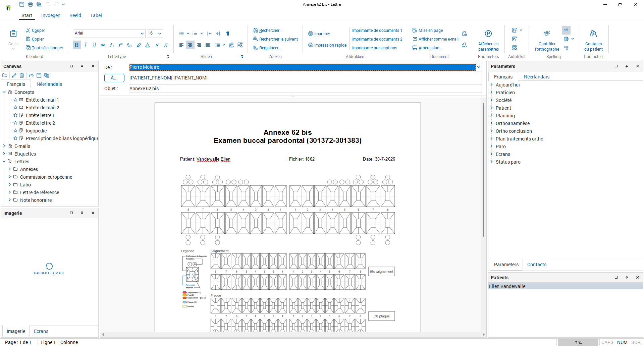644x346 pixels.
Task: Click Mise en page button
Action: [x=428, y=30]
